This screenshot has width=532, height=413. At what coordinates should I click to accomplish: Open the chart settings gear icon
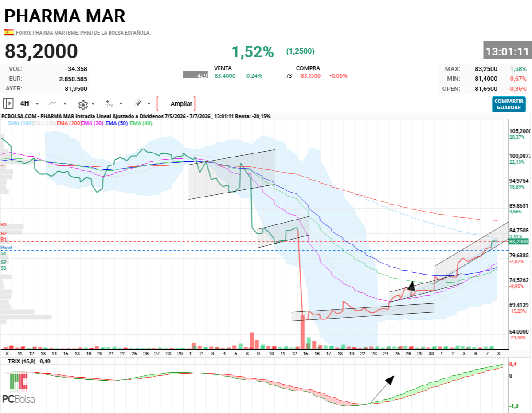[x=82, y=104]
